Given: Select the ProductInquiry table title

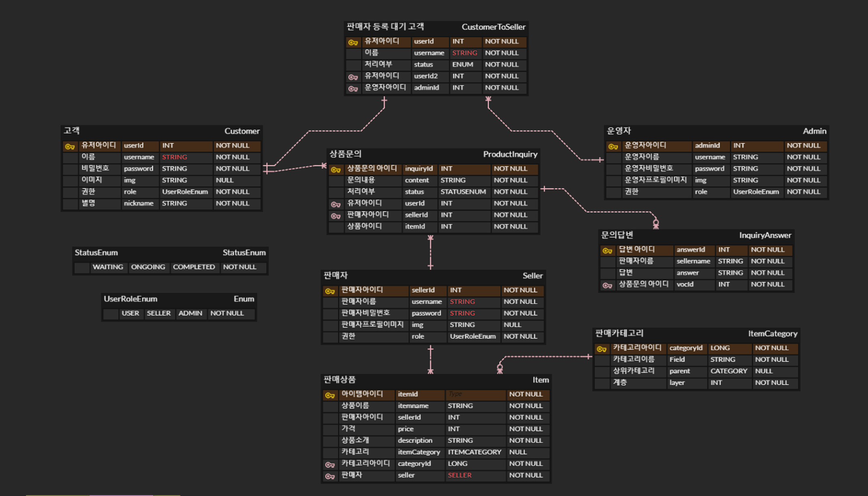Looking at the screenshot, I should [x=510, y=154].
